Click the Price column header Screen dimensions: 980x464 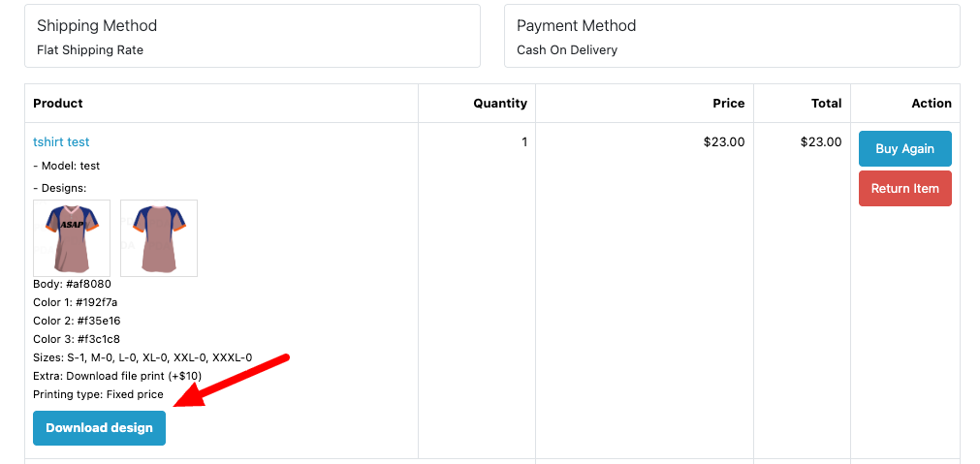pos(729,103)
